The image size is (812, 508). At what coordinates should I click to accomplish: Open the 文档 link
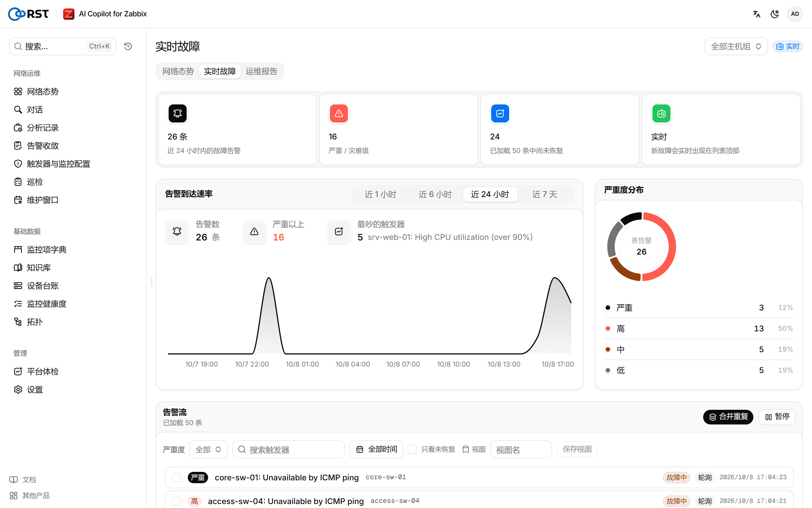coord(23,479)
